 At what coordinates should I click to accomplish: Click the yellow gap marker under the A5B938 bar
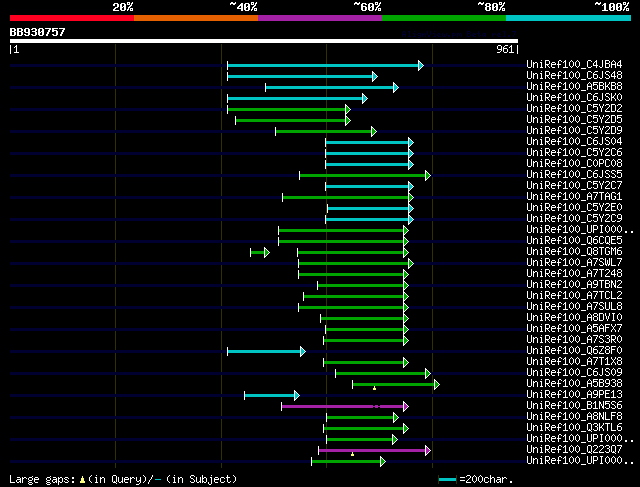coord(374,388)
